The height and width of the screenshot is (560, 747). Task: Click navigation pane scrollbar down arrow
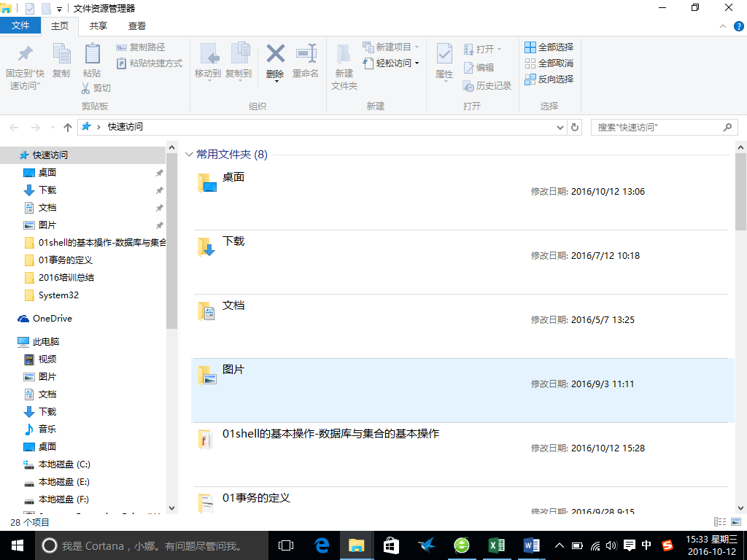(x=172, y=508)
